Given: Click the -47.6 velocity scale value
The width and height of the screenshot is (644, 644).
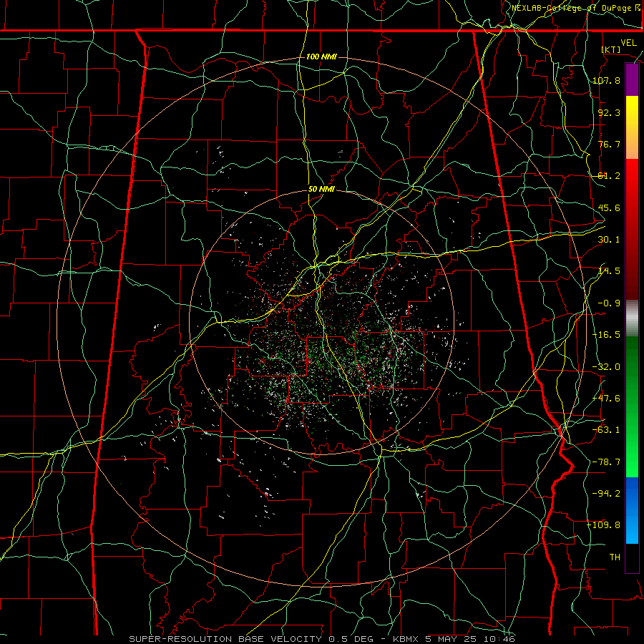Looking at the screenshot, I should [606, 399].
